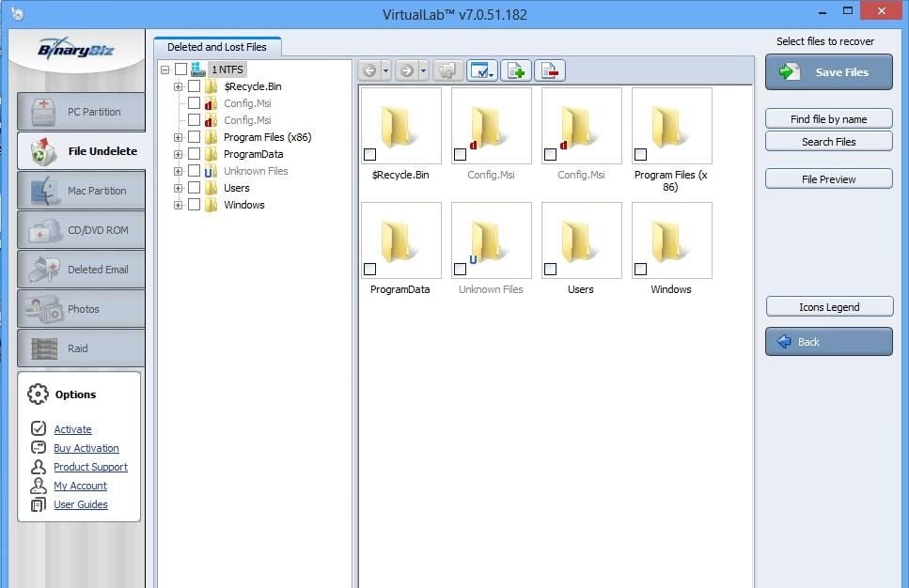Check the Users checkbox in tree

point(195,188)
